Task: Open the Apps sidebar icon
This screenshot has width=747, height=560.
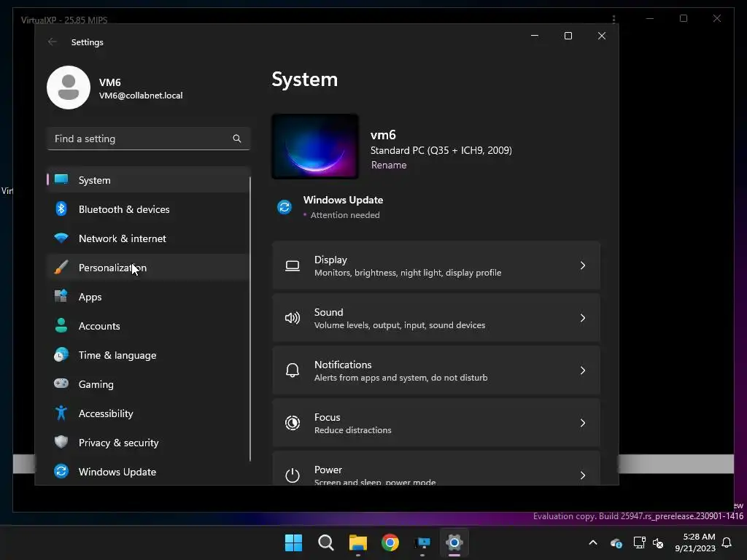Action: pos(61,296)
